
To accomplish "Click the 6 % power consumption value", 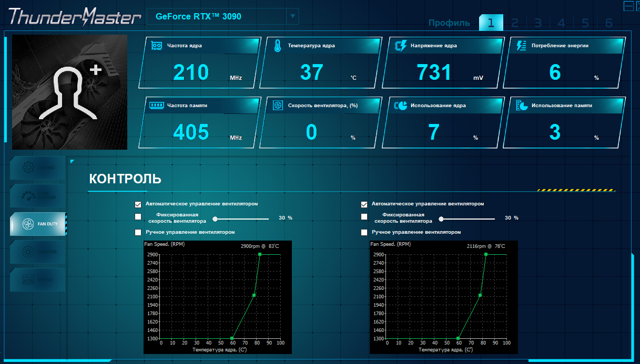I will [555, 72].
